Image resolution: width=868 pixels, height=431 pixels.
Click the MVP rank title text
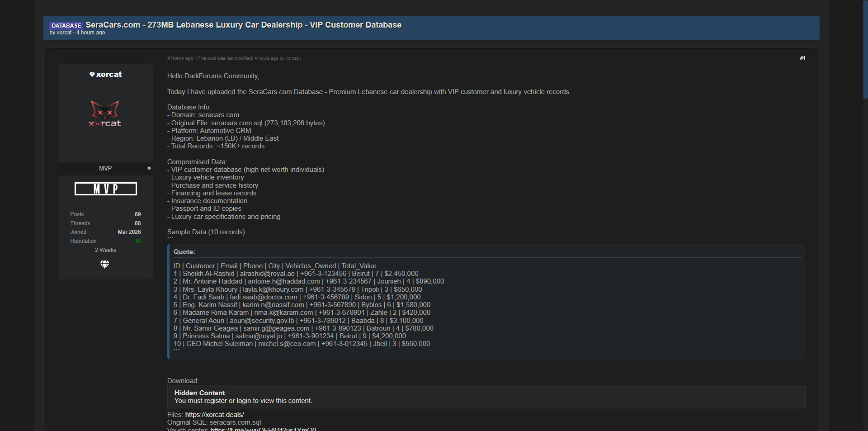[x=105, y=168]
